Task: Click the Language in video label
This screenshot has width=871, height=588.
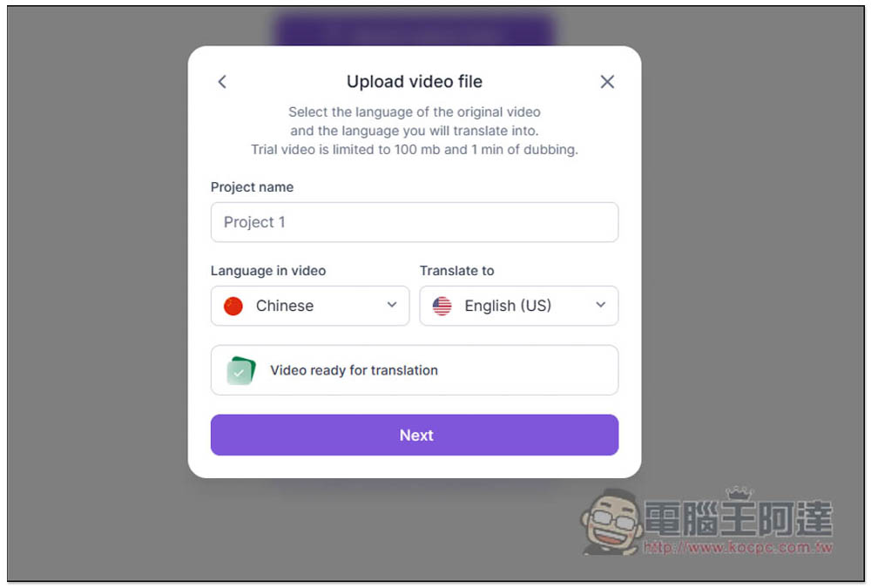Action: click(268, 271)
